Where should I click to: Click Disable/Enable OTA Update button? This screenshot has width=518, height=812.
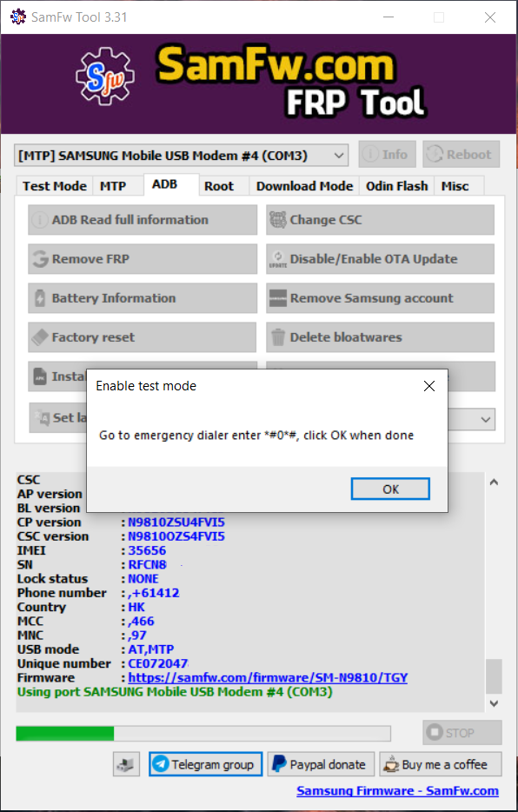click(381, 259)
